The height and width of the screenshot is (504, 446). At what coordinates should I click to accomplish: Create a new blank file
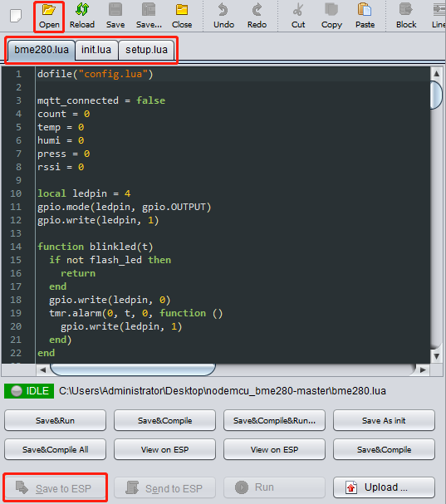pyautogui.click(x=16, y=16)
